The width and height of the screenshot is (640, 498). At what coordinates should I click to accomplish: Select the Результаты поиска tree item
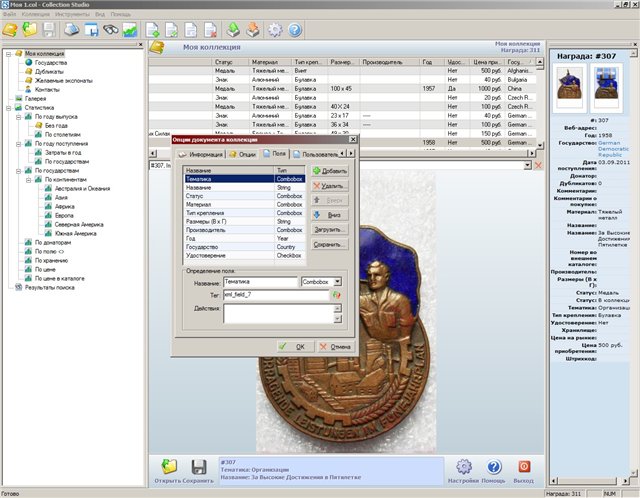pos(49,287)
